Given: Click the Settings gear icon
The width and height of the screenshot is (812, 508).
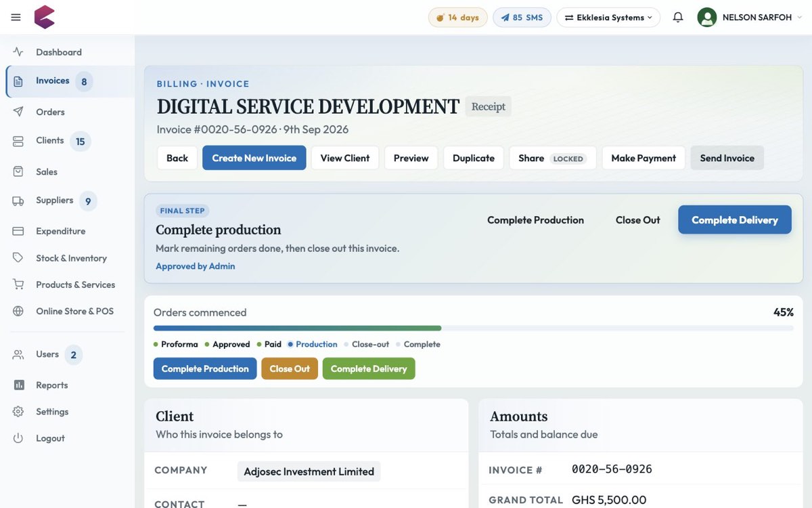Looking at the screenshot, I should [18, 411].
